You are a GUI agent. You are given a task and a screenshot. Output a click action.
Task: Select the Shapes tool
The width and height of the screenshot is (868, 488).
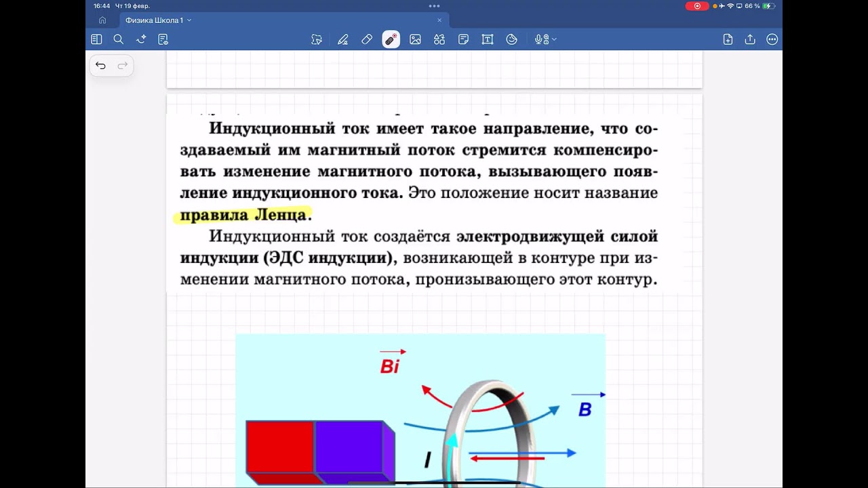[x=439, y=39]
